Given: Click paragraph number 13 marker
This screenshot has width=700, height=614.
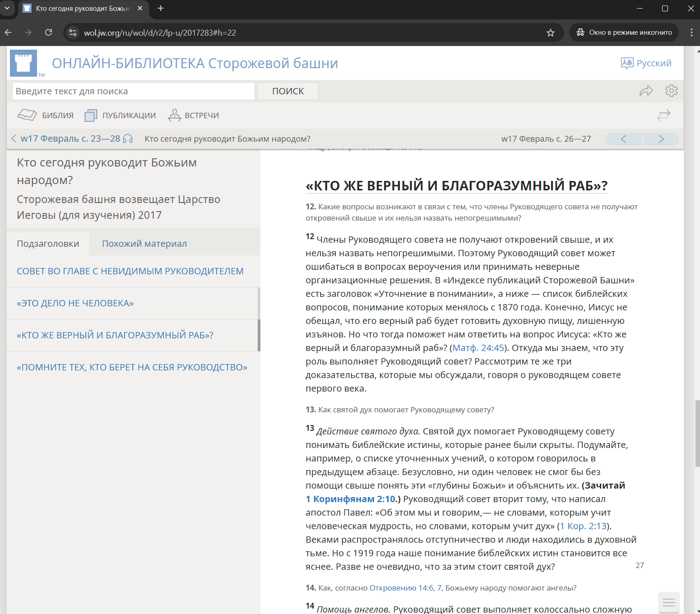Looking at the screenshot, I should pyautogui.click(x=310, y=428).
